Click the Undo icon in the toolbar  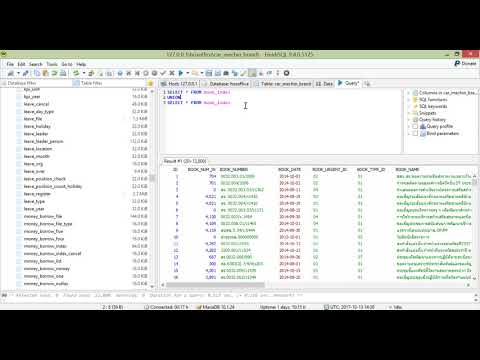(54, 73)
